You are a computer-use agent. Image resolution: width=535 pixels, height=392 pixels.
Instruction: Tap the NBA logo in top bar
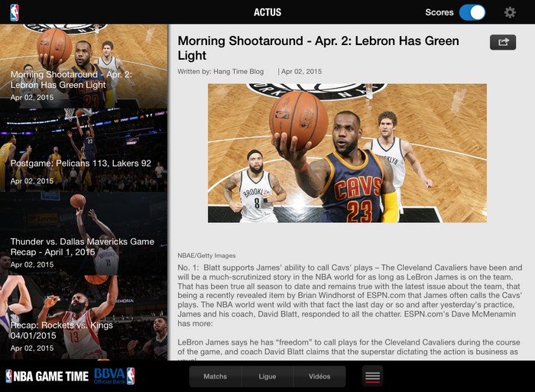coord(15,13)
